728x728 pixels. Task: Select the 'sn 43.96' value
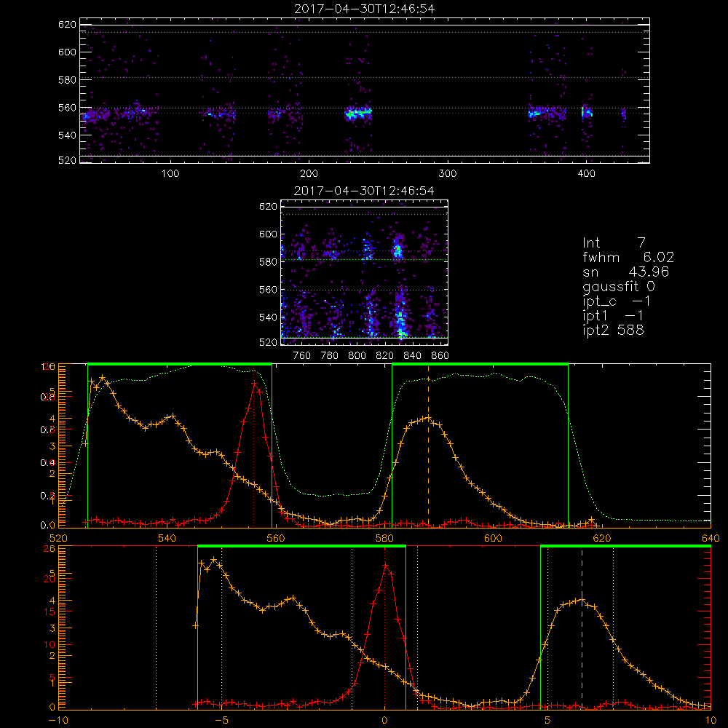[x=625, y=272]
